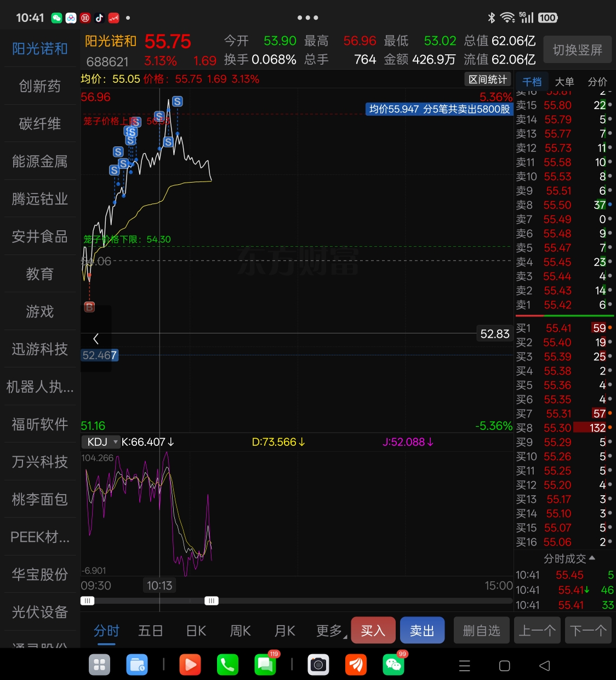Screen dimensions: 616x680
Task: Select 能源金属 in the sidebar list
Action: (x=40, y=161)
